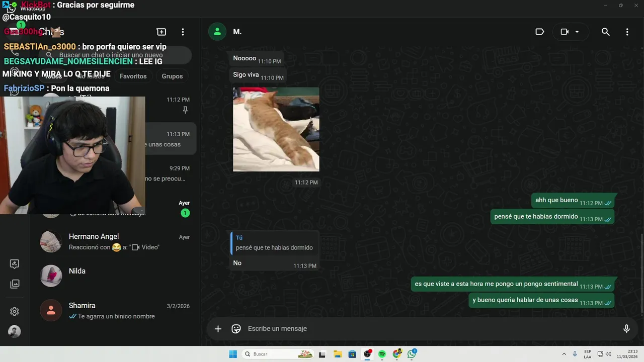The height and width of the screenshot is (362, 644).
Task: Click the taskbar Buscar search box
Action: [278, 354]
